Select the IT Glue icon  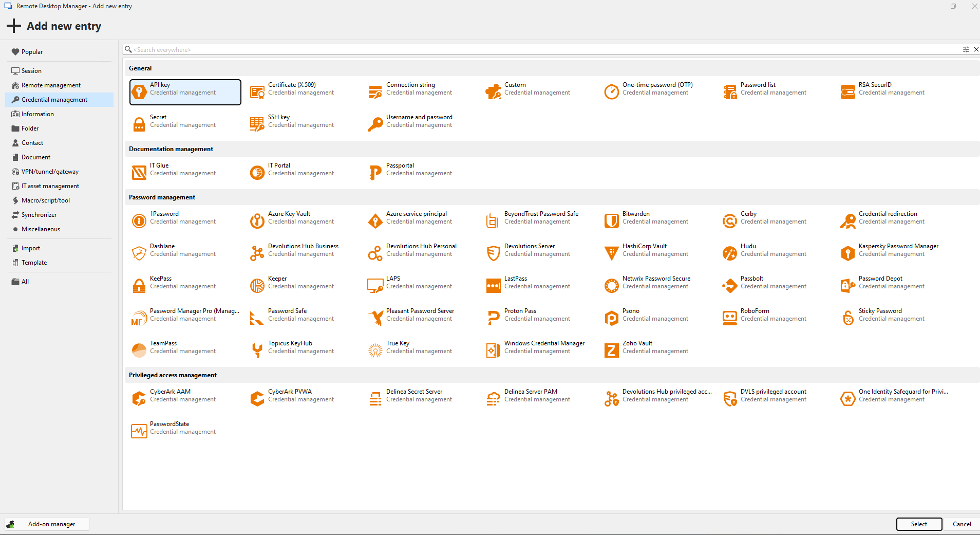coord(139,173)
